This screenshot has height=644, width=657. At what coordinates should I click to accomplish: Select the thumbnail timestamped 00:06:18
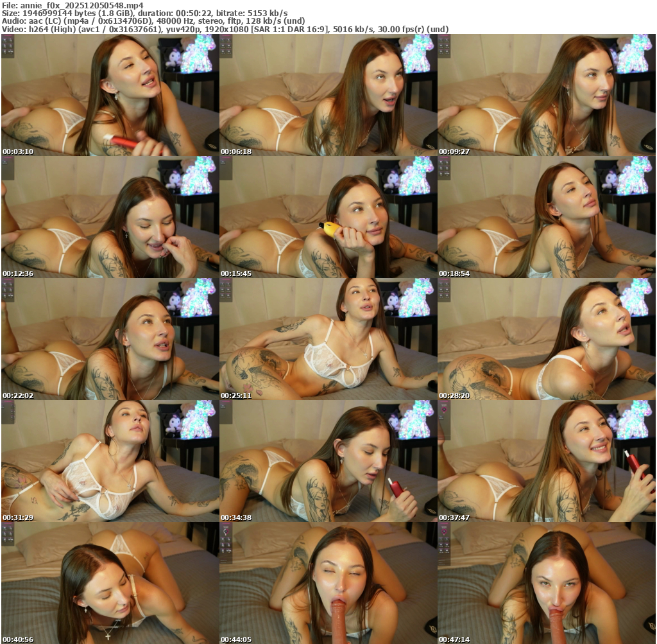point(328,95)
